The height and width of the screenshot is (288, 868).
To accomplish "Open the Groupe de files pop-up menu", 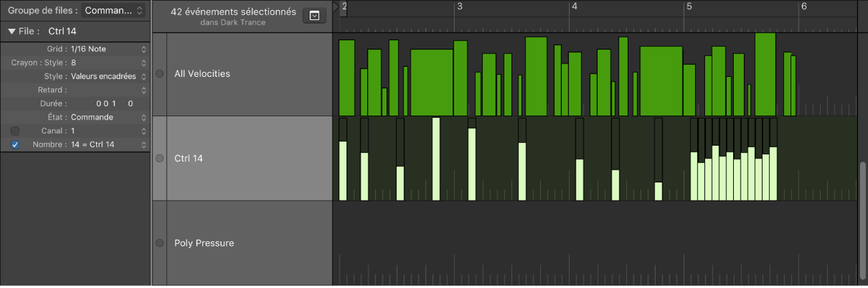I will 113,10.
